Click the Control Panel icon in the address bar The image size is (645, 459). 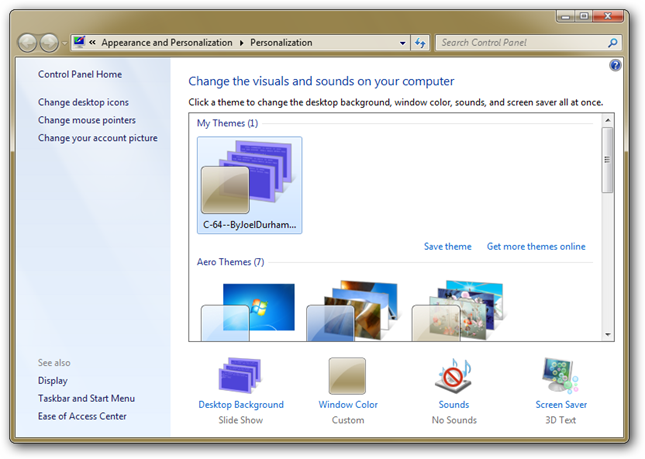tap(79, 42)
